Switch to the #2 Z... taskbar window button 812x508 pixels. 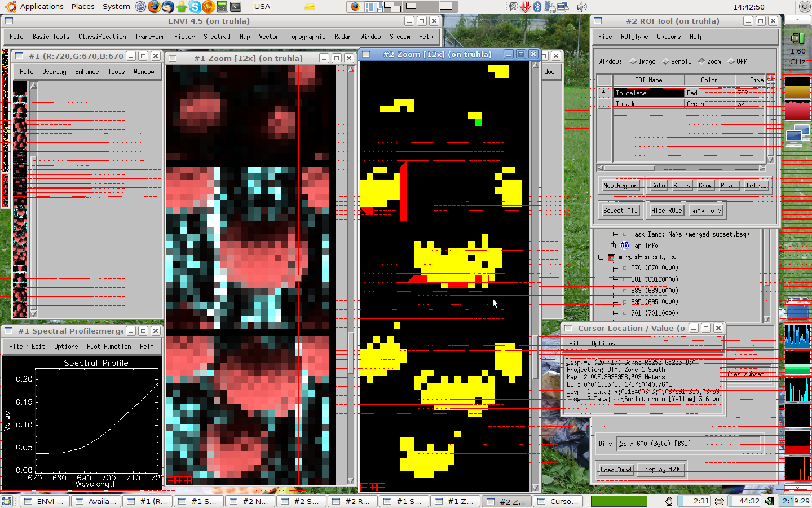(x=506, y=501)
